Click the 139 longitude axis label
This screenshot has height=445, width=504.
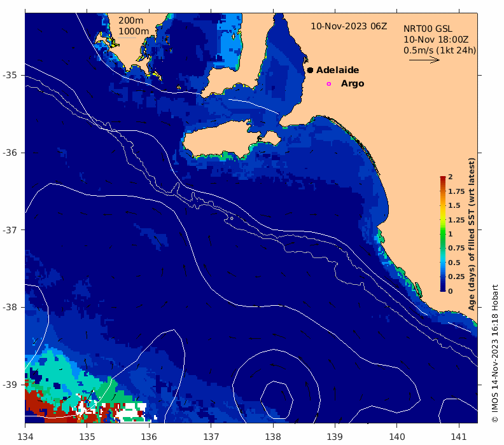335,437
